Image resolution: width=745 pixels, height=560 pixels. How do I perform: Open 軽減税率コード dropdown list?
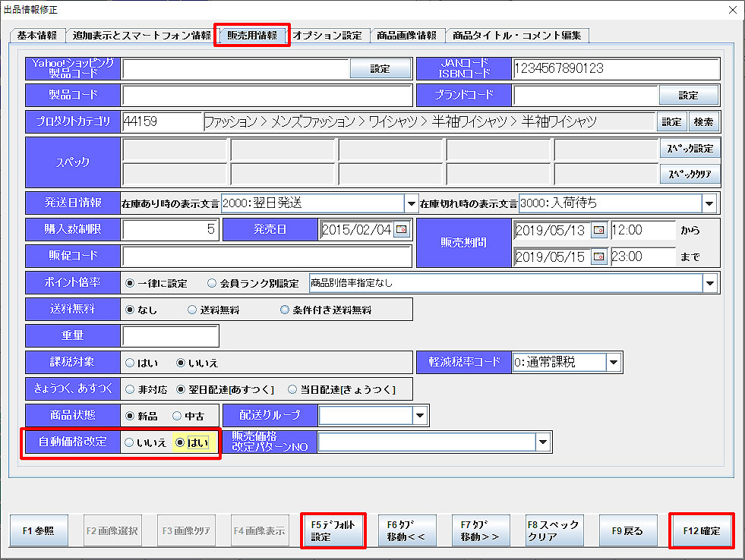(x=613, y=363)
